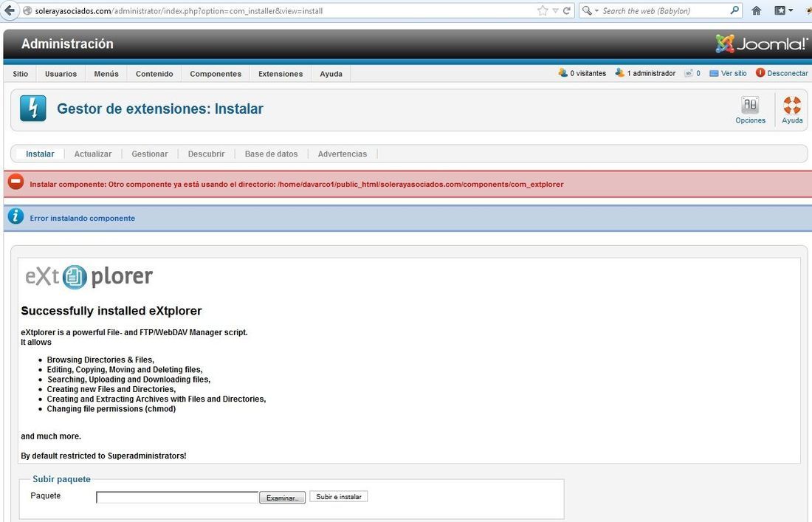Click the 'Error instalando componente' message
This screenshot has height=522, width=812.
pyautogui.click(x=83, y=219)
